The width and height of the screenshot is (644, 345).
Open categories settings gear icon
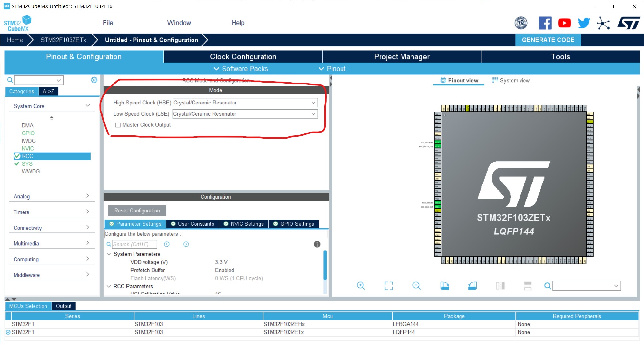pyautogui.click(x=94, y=80)
